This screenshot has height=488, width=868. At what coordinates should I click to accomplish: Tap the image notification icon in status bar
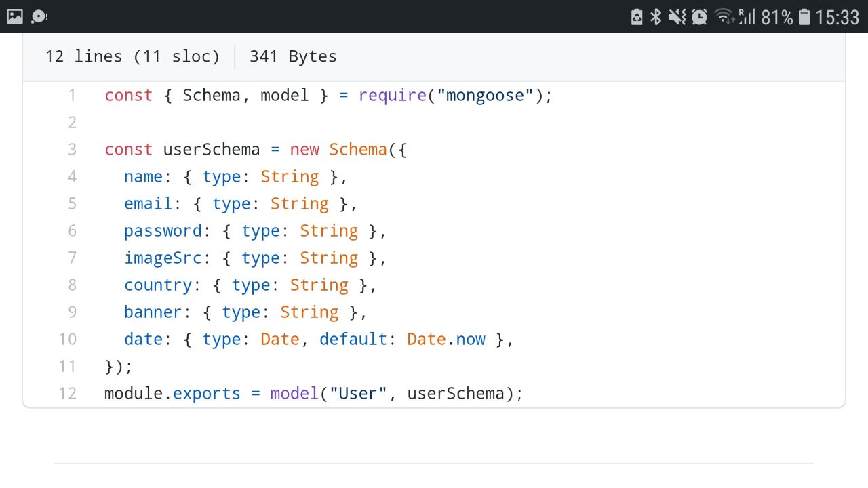(15, 16)
